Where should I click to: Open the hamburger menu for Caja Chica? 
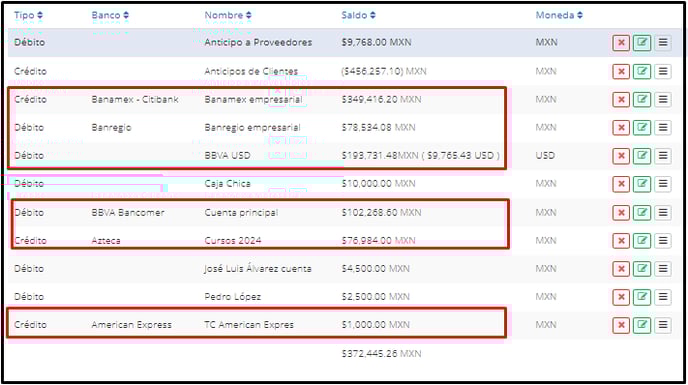[663, 184]
